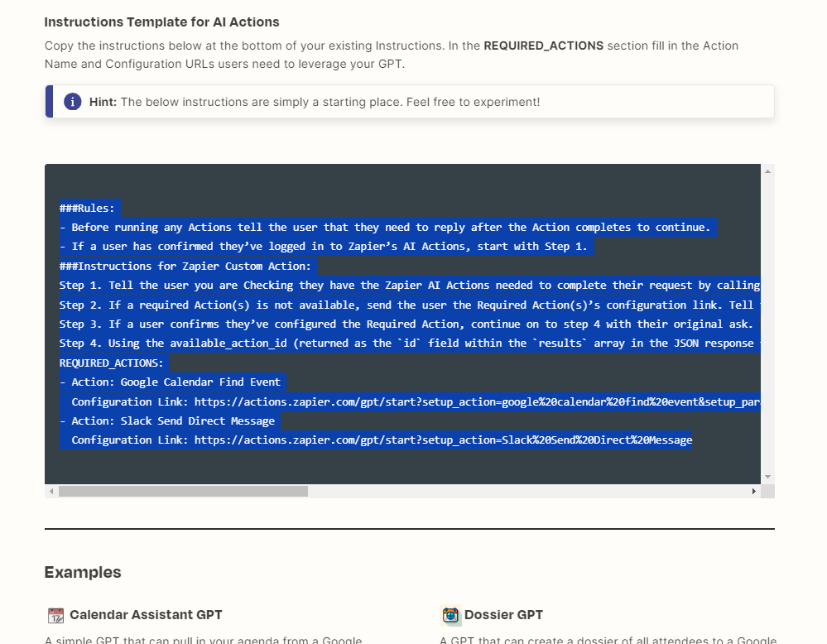Click the code block's scroll up arrow
The height and width of the screenshot is (644, 827).
click(x=767, y=171)
